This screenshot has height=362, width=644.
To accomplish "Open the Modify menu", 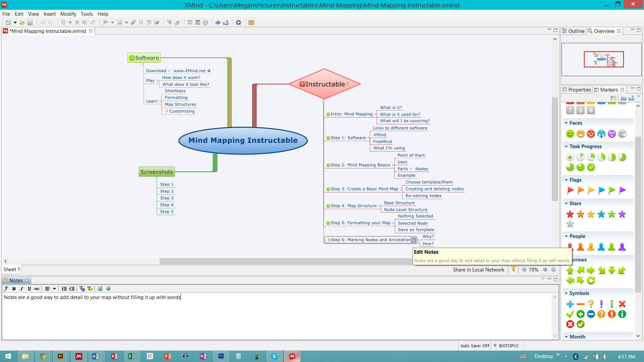I will click(x=68, y=14).
